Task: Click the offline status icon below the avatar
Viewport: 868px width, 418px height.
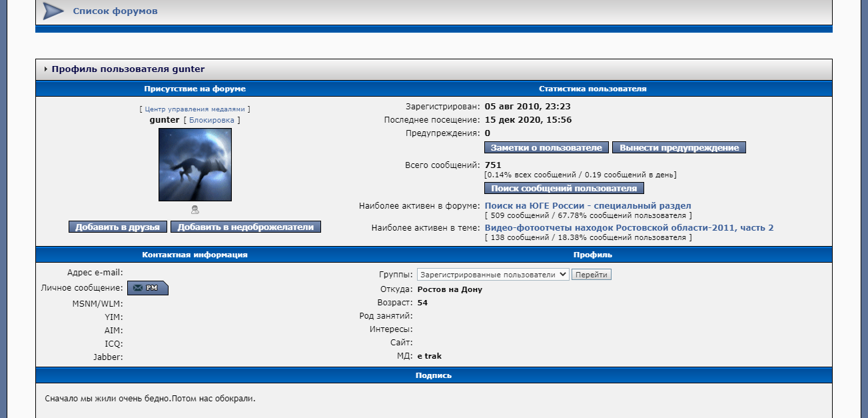Action: (x=195, y=208)
